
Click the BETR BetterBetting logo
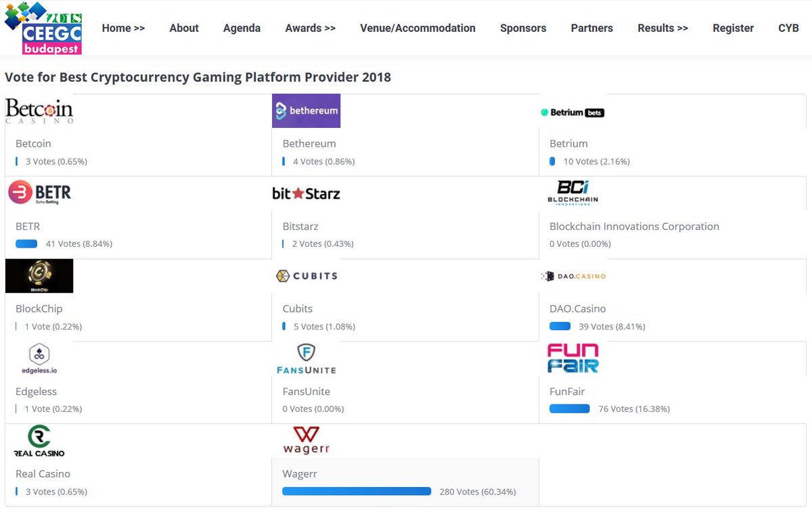(x=39, y=193)
